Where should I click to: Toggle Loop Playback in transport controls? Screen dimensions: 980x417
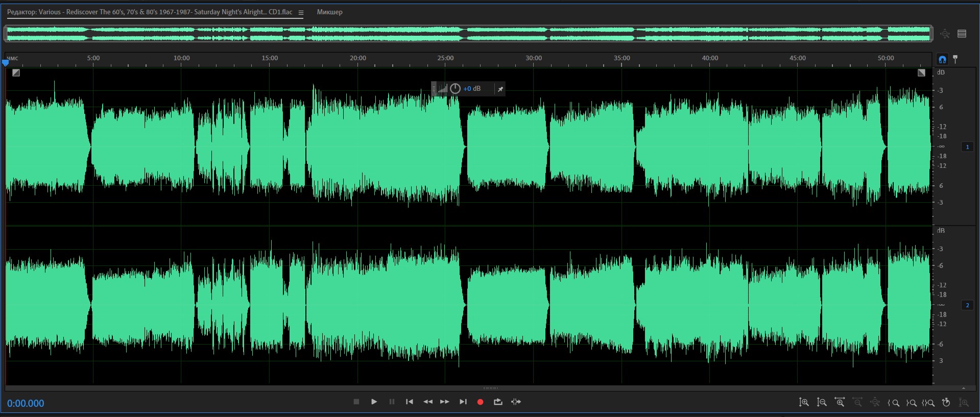point(498,402)
